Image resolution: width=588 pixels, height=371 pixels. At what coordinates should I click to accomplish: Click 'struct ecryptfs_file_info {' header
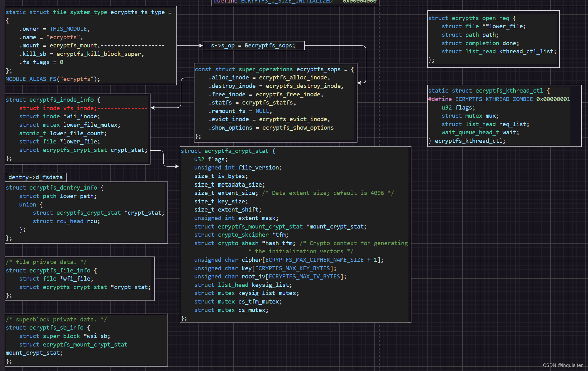point(51,271)
